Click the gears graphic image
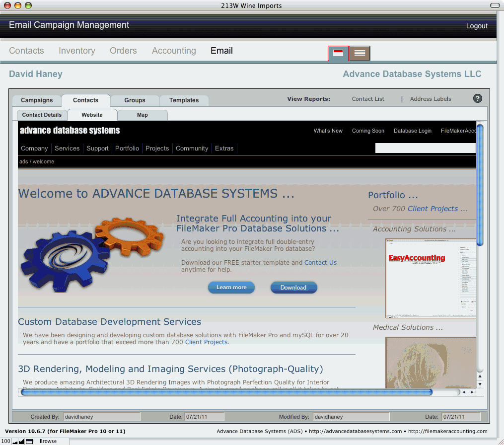Viewport: 504px width, 445px height. tap(92, 254)
